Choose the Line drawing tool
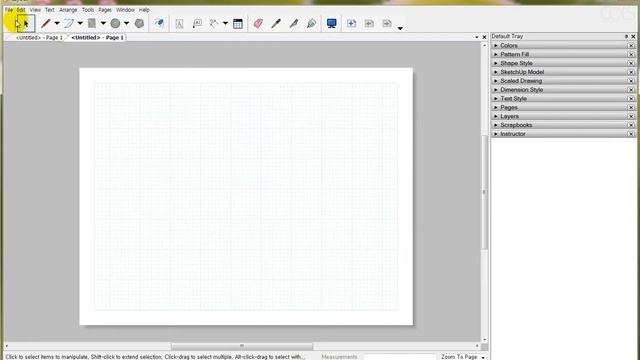 tap(45, 24)
